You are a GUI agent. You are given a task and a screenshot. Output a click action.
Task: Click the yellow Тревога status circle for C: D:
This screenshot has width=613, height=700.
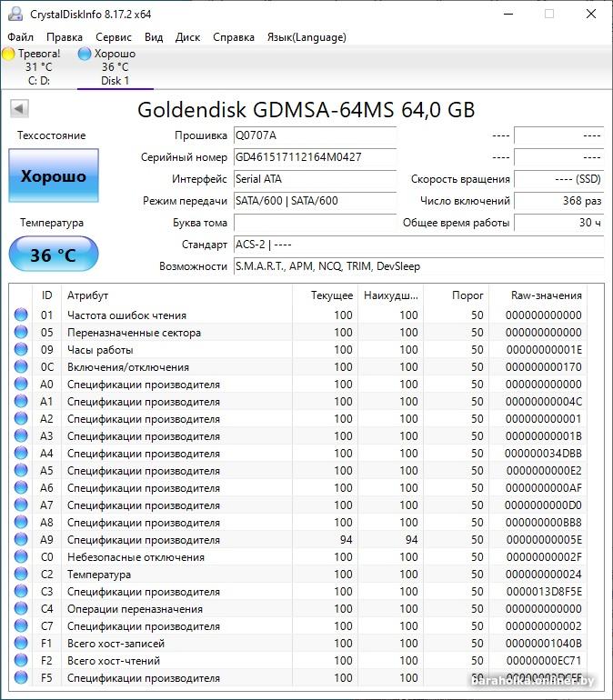[8, 54]
